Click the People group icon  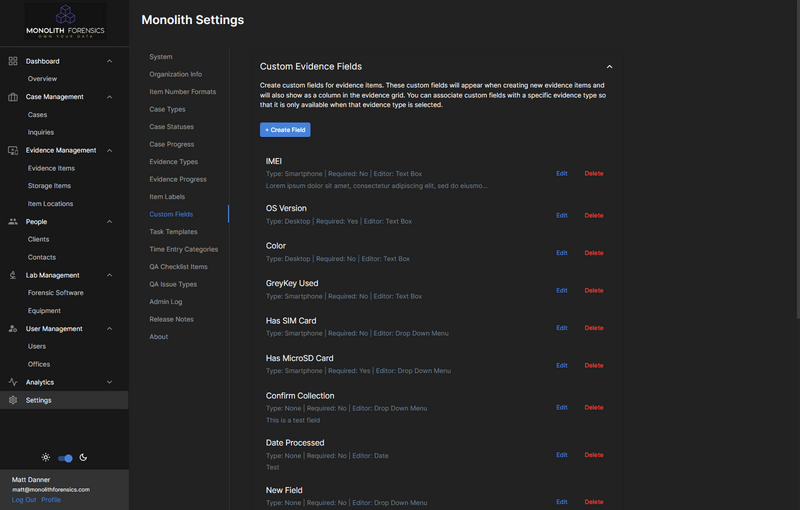click(13, 221)
